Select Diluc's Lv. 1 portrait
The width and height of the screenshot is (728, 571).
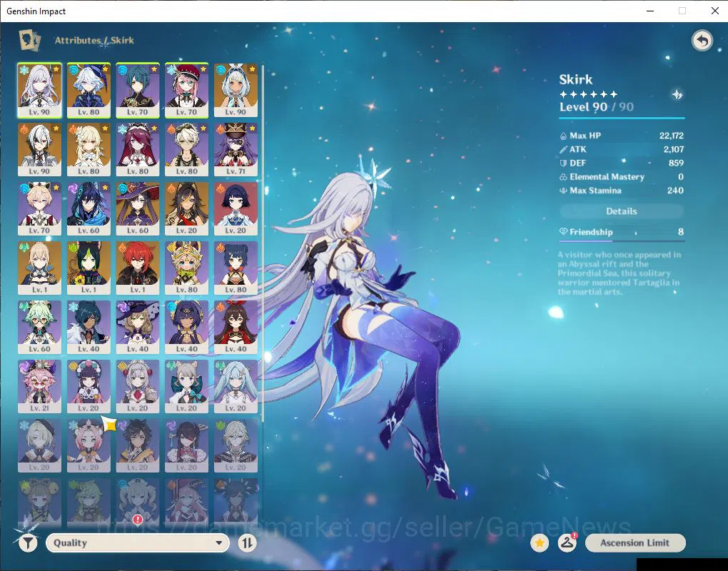click(138, 268)
